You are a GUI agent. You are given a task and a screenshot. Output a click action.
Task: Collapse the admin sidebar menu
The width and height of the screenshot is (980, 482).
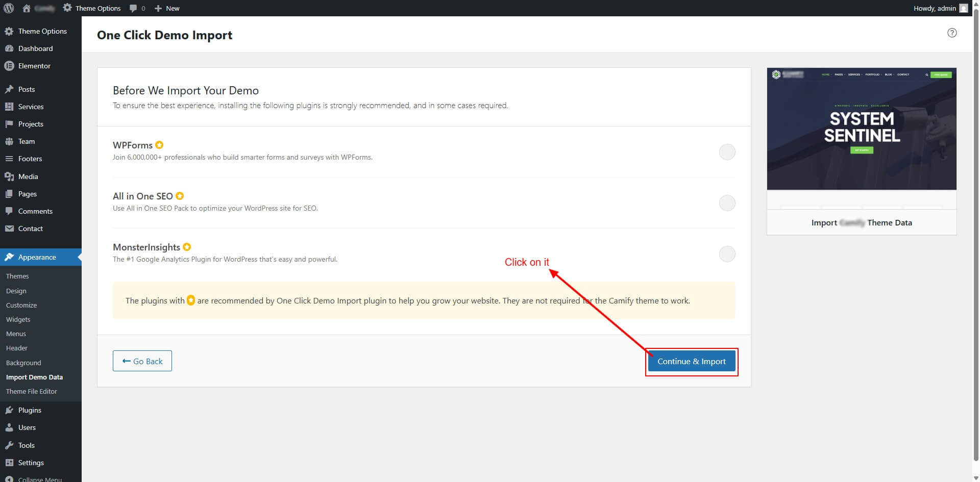40,478
